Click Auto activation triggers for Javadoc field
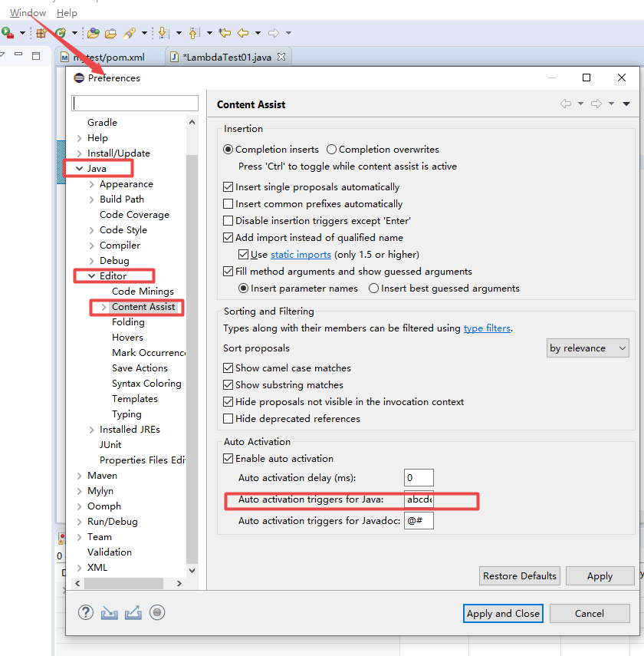 419,521
